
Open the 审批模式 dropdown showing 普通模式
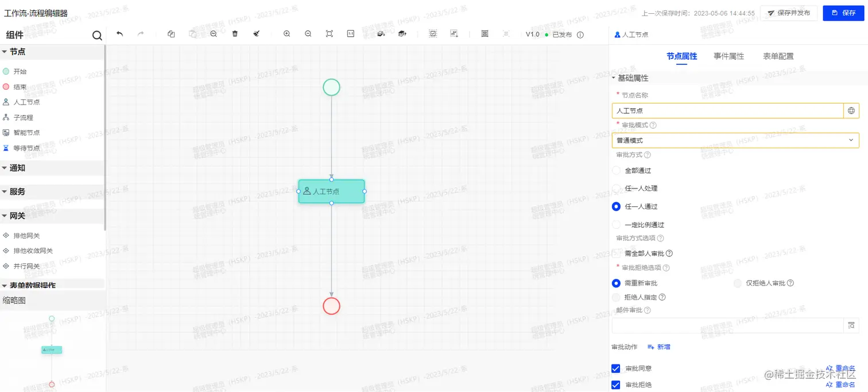735,140
